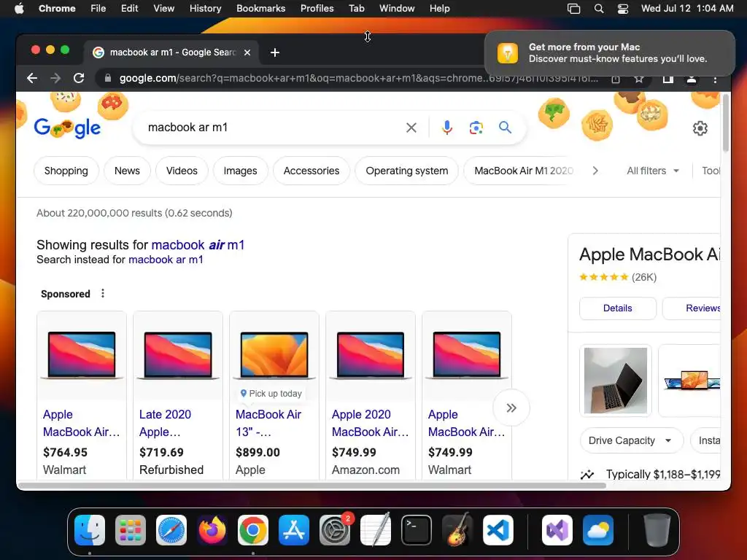Filter results by News

click(127, 171)
